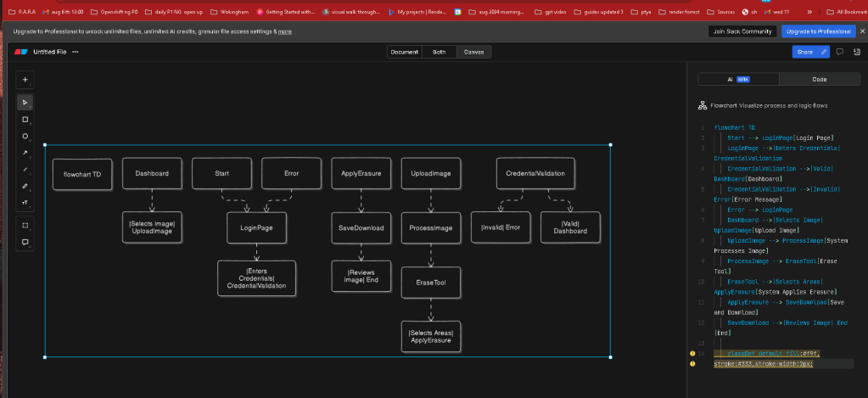This screenshot has height=398, width=868.
Task: Open the P.A.R.A bookmark folder
Action: click(x=22, y=12)
